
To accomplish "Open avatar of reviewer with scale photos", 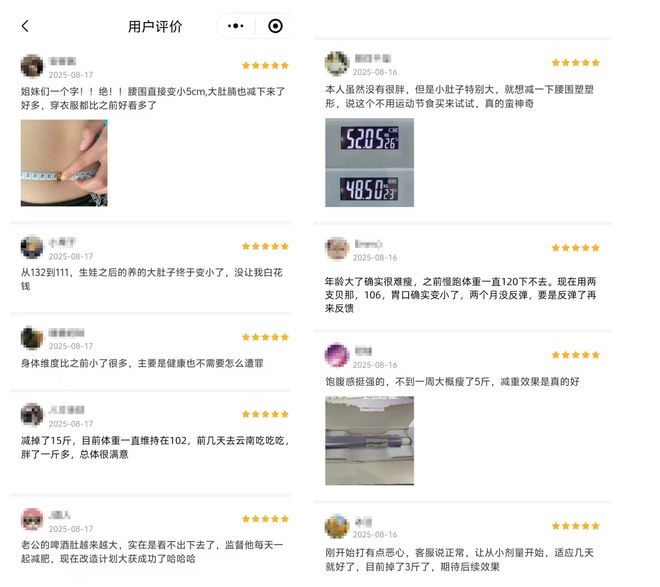I will coord(337,63).
